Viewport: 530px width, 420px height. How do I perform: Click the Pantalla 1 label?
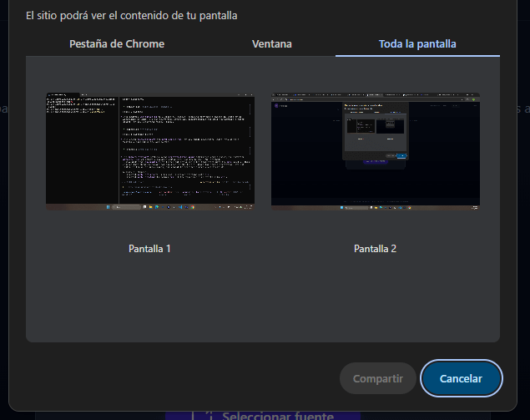(149, 249)
